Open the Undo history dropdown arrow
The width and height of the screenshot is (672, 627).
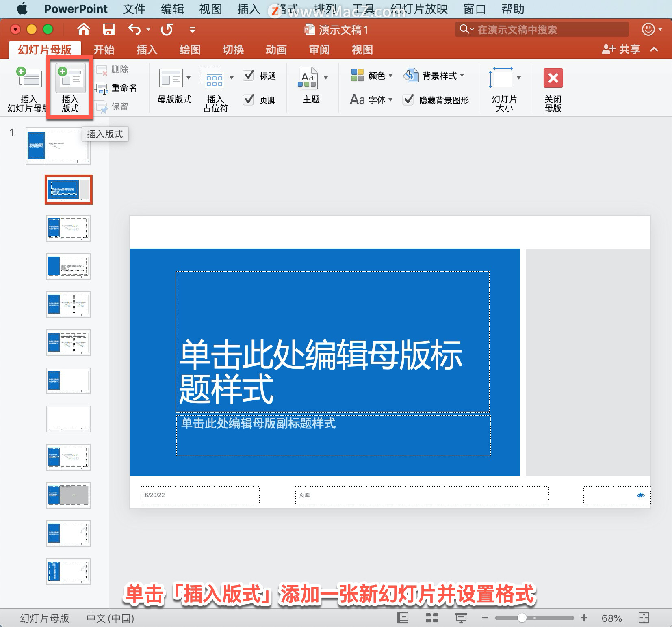click(148, 29)
